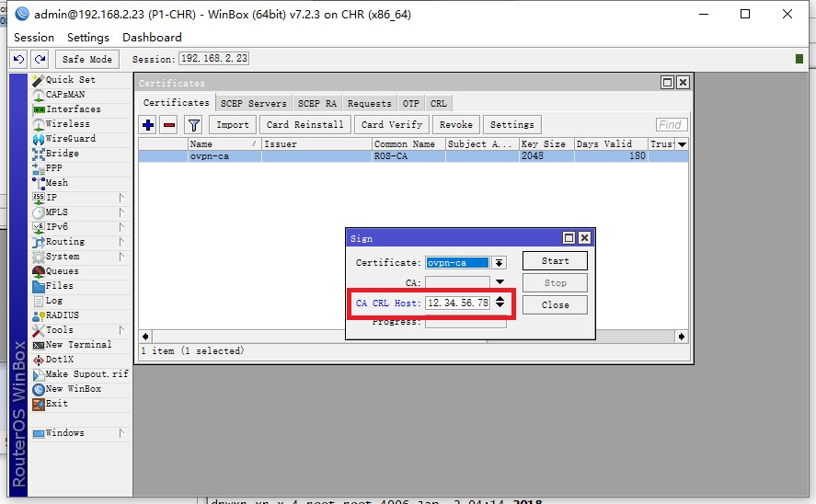Image resolution: width=816 pixels, height=504 pixels.
Task: Expand the CA field arrow
Action: (x=500, y=282)
